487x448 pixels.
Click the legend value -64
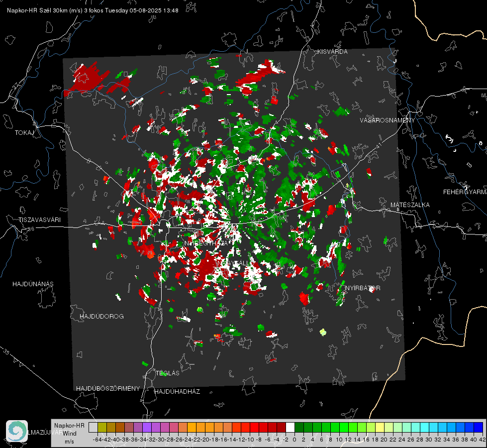(97, 440)
